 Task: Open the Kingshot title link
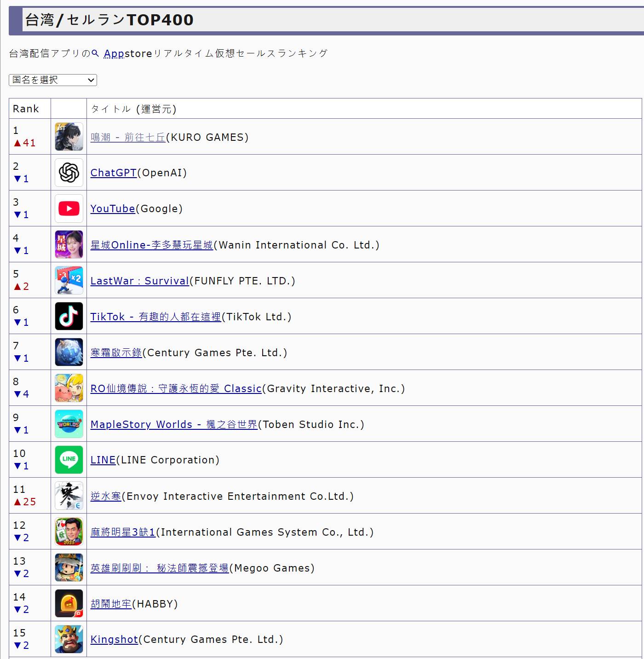tap(114, 639)
